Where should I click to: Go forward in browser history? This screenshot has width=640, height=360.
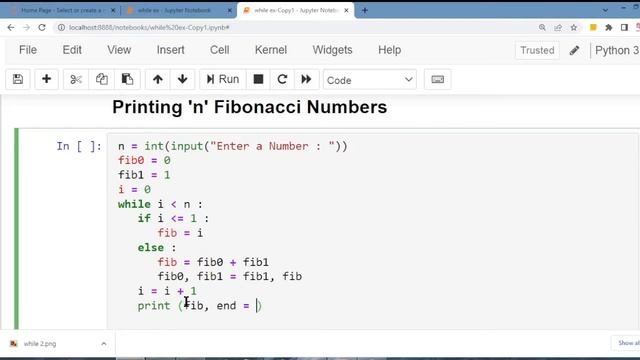[26, 27]
